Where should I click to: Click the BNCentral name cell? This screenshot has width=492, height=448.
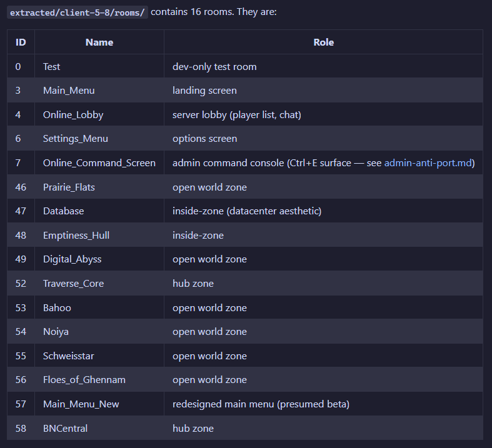[99, 428]
